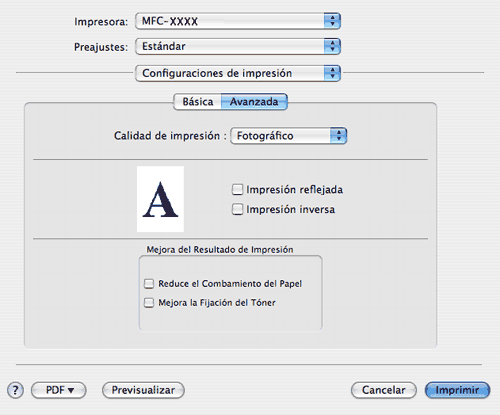The width and height of the screenshot is (500, 415).
Task: Click the help question mark icon
Action: coord(15,390)
